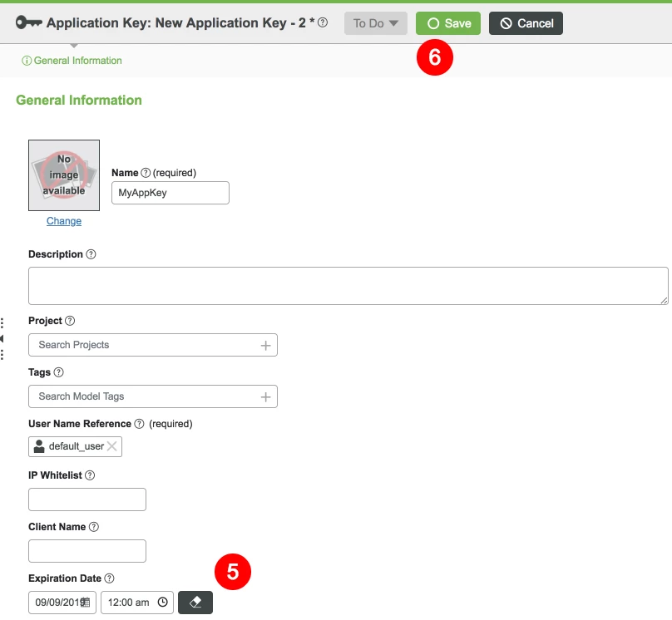This screenshot has height=620, width=672.
Task: Open the clock time picker icon
Action: click(162, 602)
